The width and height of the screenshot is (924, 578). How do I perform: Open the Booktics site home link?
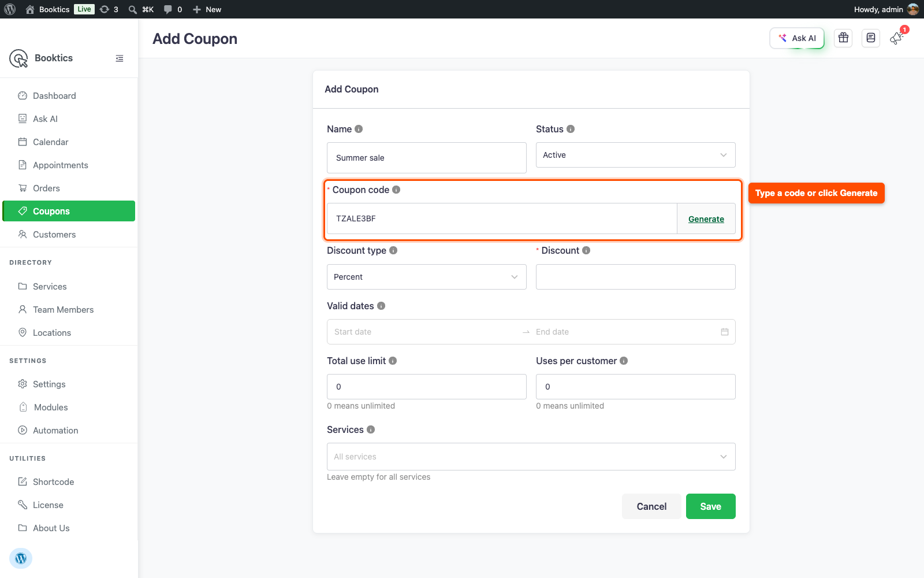coord(47,9)
